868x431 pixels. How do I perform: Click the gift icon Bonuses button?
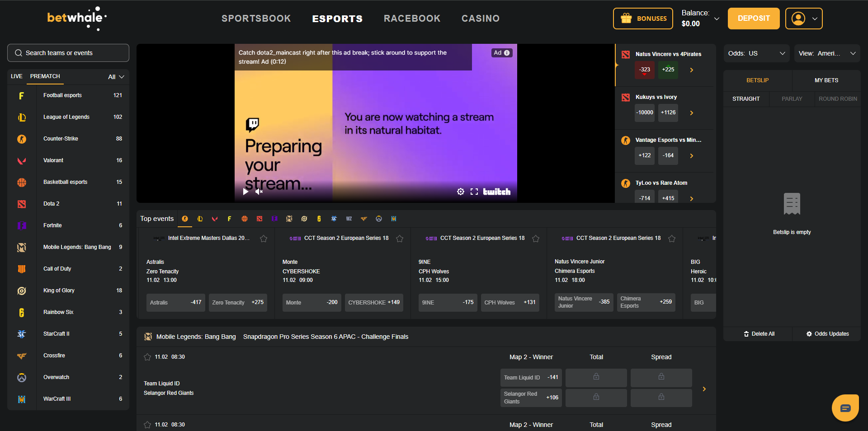pyautogui.click(x=643, y=19)
